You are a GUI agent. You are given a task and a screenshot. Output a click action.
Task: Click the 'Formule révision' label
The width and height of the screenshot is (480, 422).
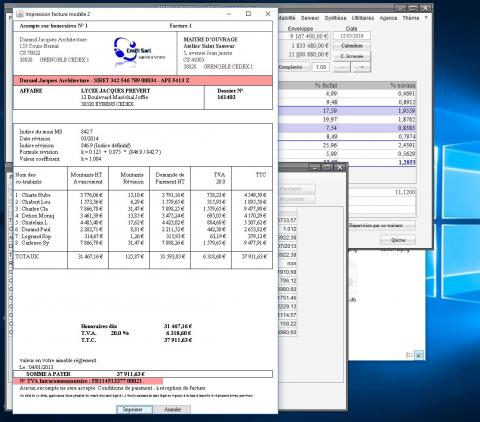39,152
